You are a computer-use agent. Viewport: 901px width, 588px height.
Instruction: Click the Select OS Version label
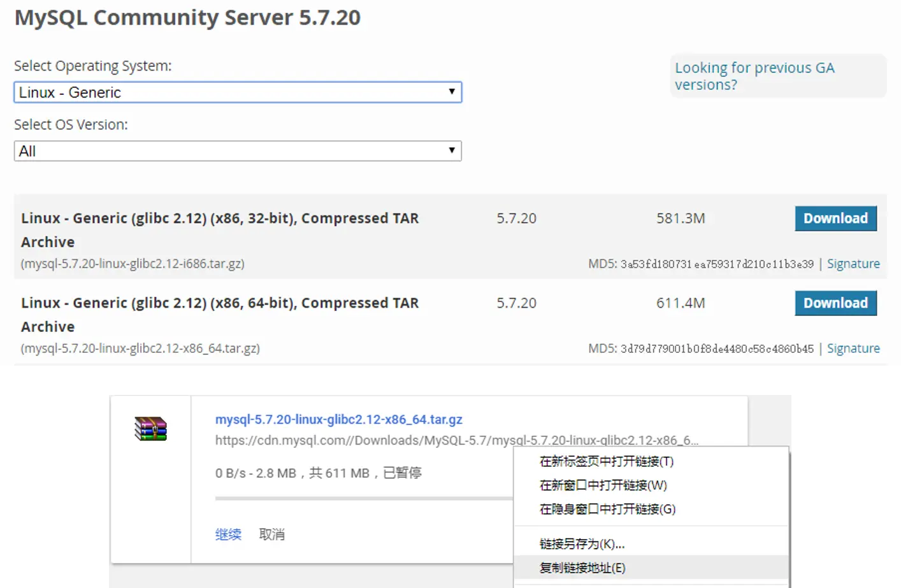71,124
